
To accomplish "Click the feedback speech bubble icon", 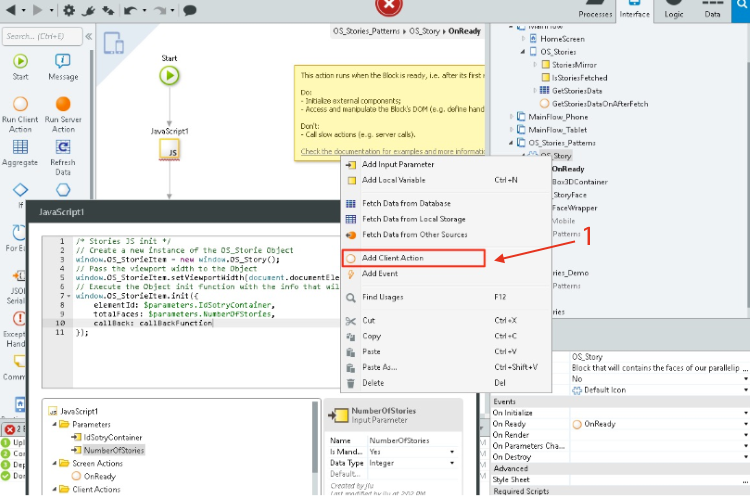I will coord(190,11).
